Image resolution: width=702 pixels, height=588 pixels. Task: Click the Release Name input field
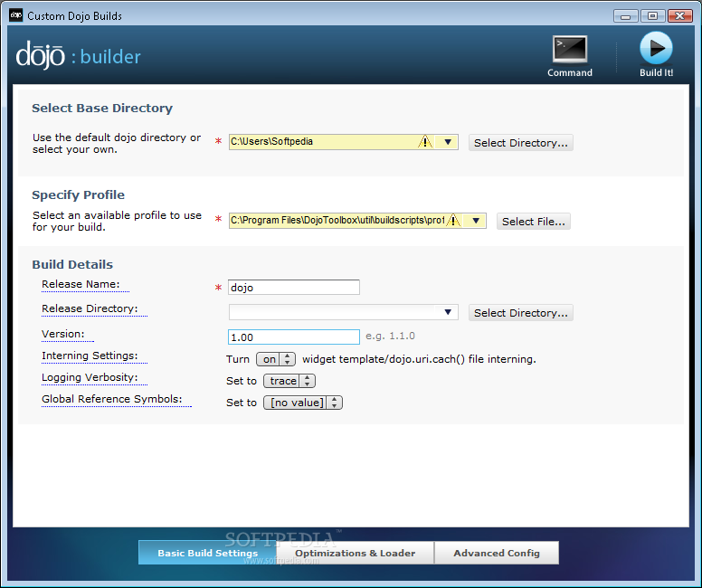pos(294,288)
